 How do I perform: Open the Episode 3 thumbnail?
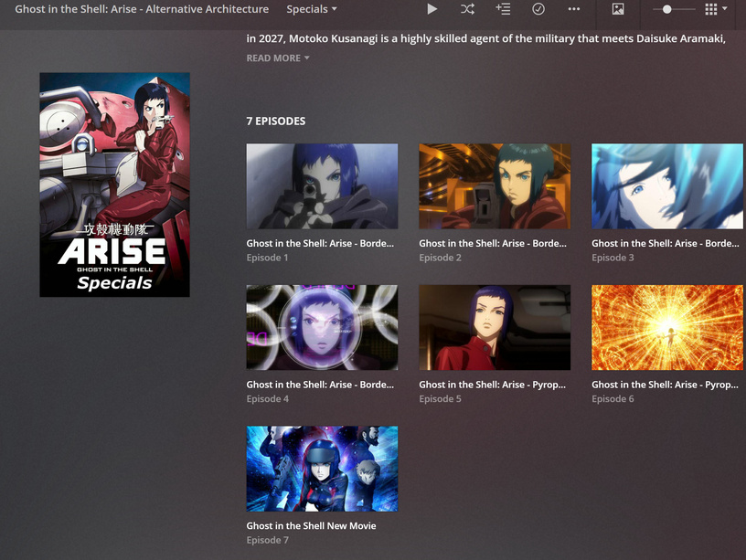(x=667, y=186)
